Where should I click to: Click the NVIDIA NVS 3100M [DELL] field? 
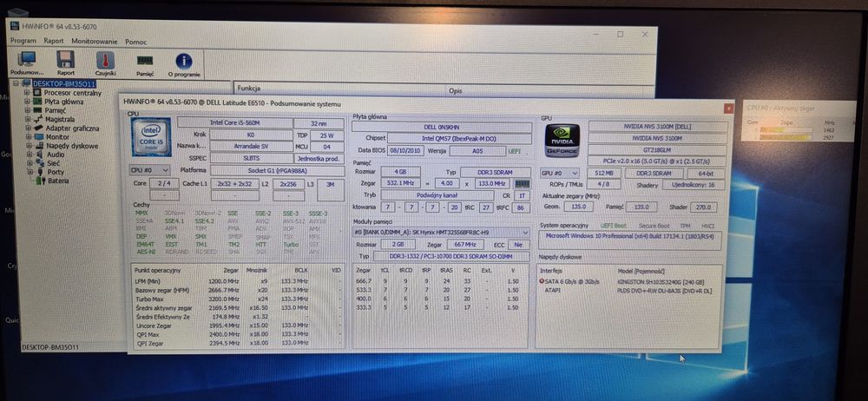point(658,127)
